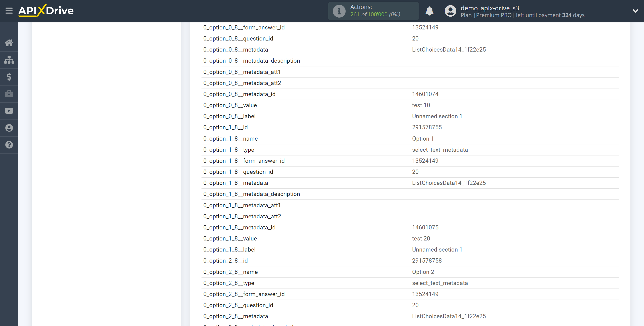Select the 0_option_0_8__metadata row label
The image size is (644, 326).
[235, 50]
